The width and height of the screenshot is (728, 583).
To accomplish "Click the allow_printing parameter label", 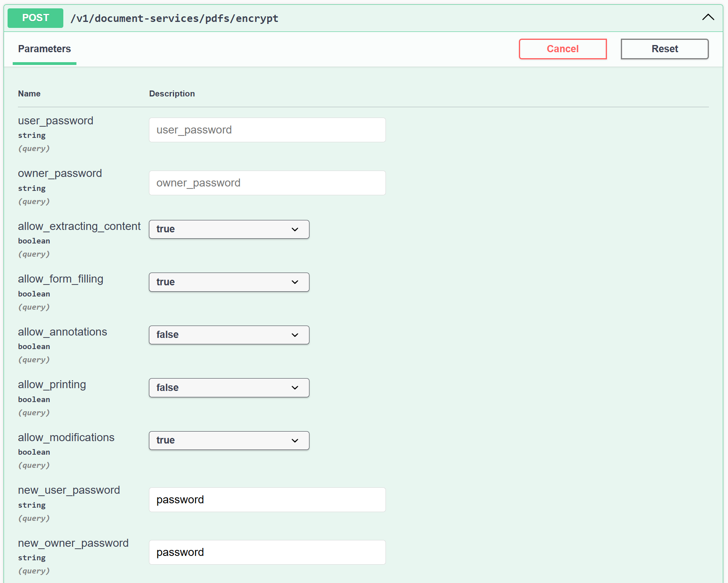I will (52, 385).
